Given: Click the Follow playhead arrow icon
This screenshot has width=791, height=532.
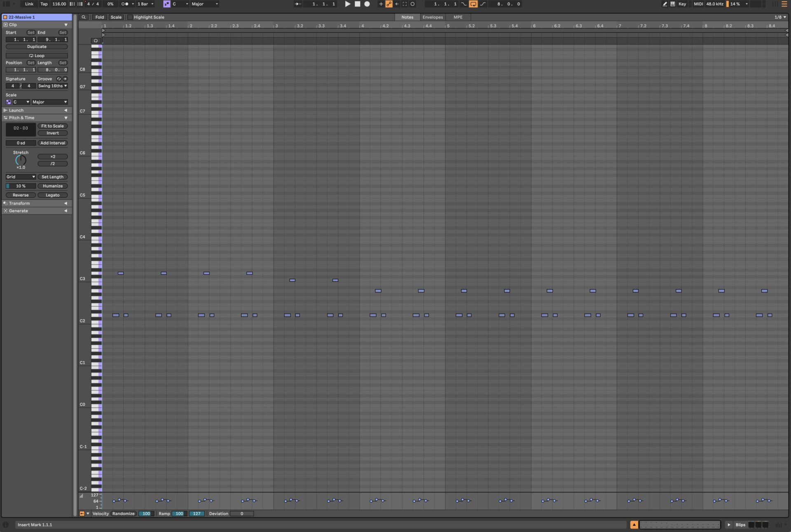Looking at the screenshot, I should click(297, 4).
